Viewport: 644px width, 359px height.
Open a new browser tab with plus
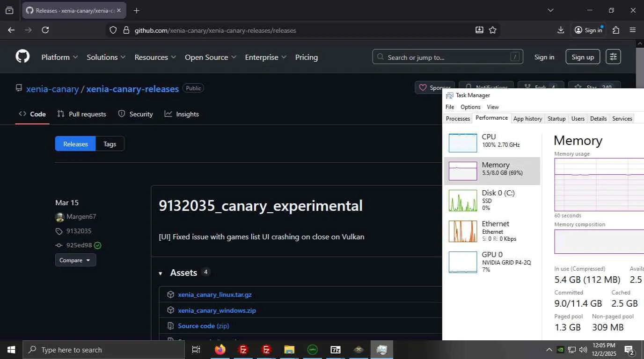click(136, 10)
